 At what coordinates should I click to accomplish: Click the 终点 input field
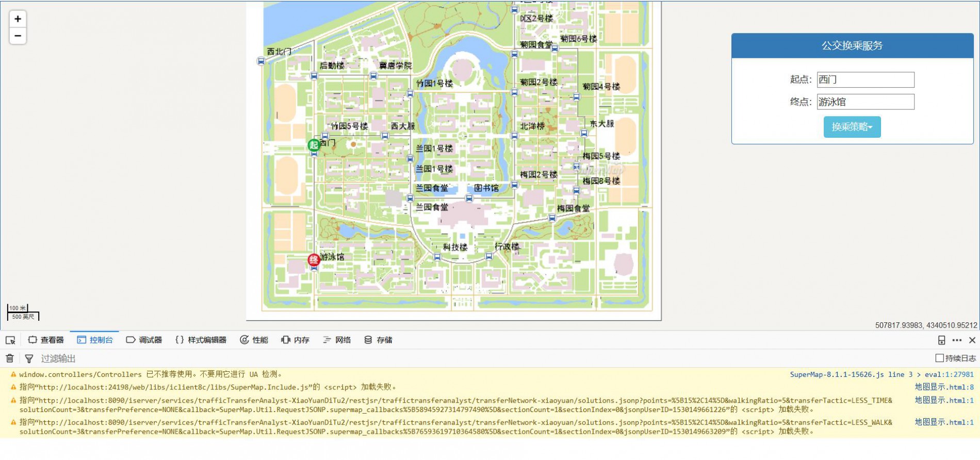865,102
